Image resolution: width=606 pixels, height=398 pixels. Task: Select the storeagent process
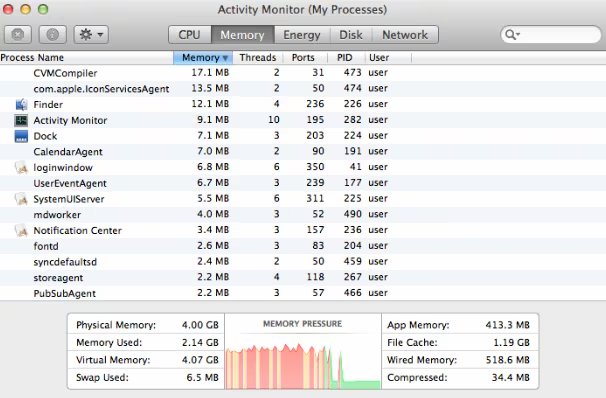pyautogui.click(x=58, y=277)
